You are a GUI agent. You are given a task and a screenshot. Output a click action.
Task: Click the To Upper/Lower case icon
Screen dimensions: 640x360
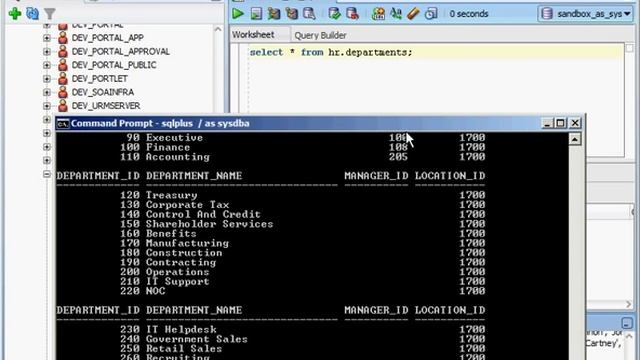pos(396,14)
